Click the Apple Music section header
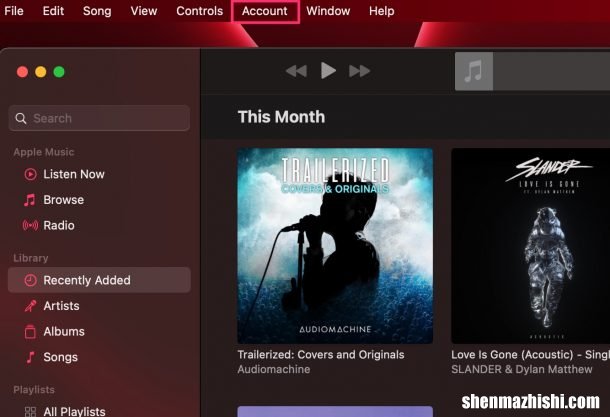 44,152
